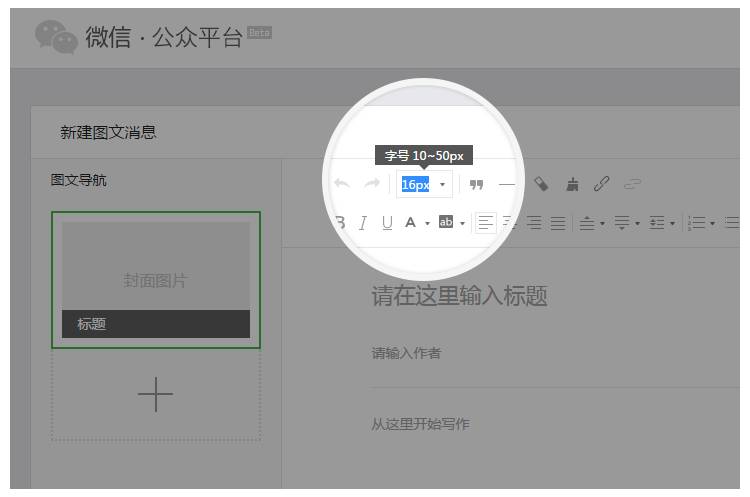Click the add new article plus area
Image resolution: width=750 pixels, height=497 pixels.
pyautogui.click(x=155, y=395)
